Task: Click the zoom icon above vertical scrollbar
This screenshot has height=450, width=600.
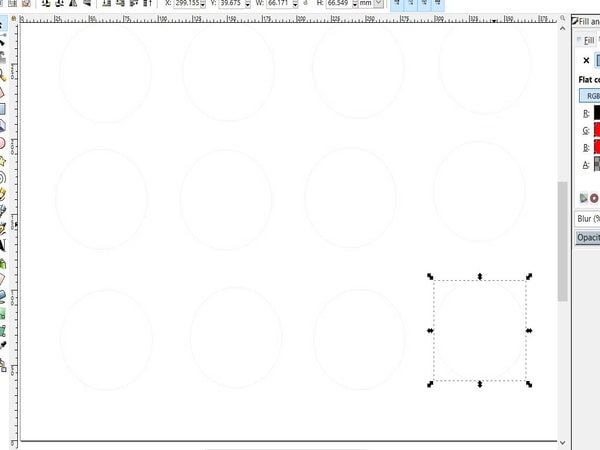Action: [562, 18]
